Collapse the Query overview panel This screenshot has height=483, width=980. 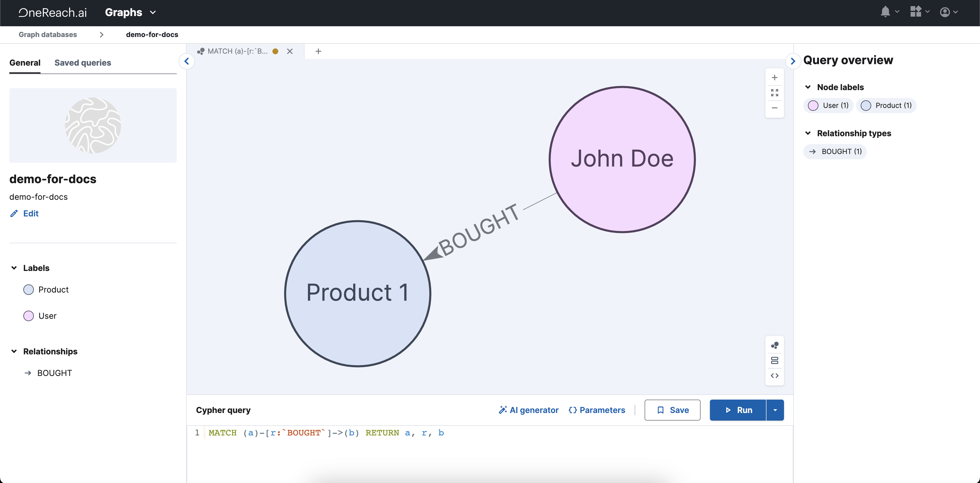coord(793,61)
